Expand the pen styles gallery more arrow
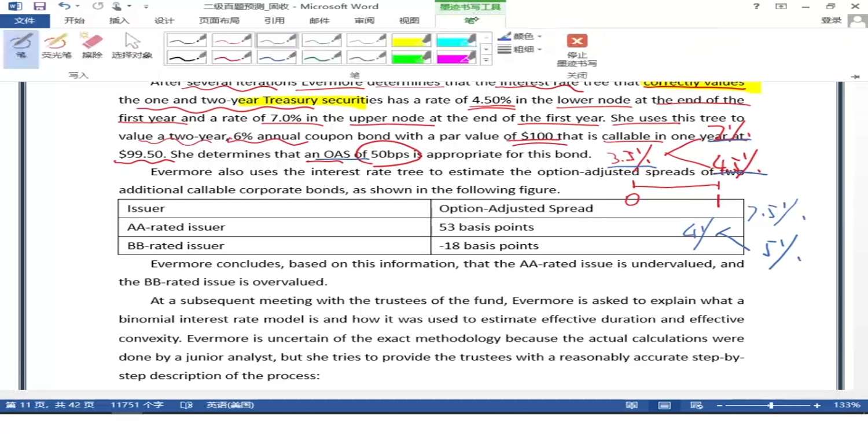The height and width of the screenshot is (434, 868). click(487, 60)
